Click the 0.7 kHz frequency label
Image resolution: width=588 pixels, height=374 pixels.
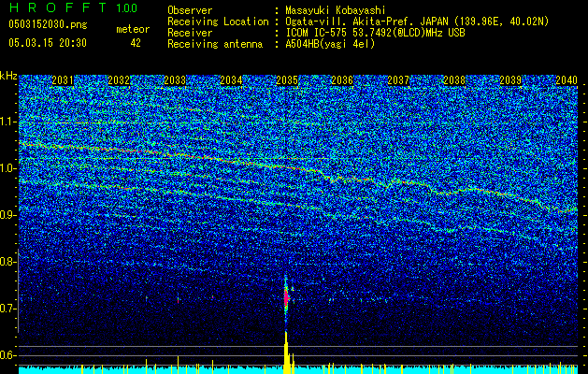[7, 309]
